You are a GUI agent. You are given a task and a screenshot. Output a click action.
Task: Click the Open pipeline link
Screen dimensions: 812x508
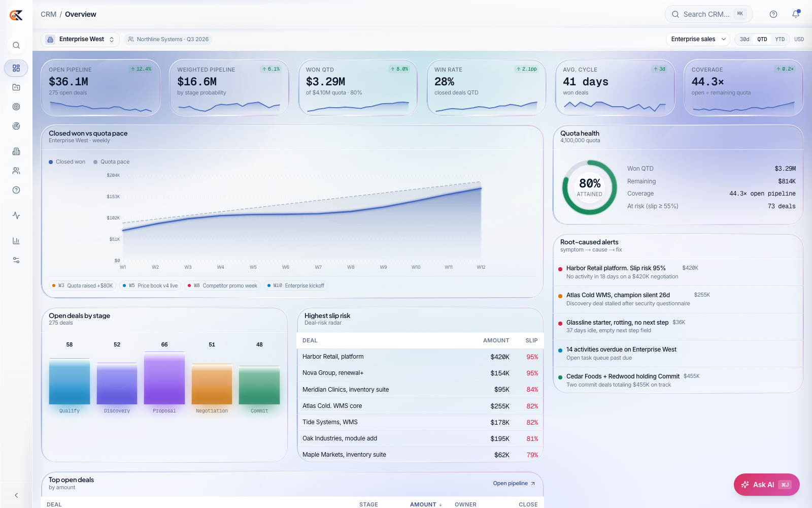(514, 483)
